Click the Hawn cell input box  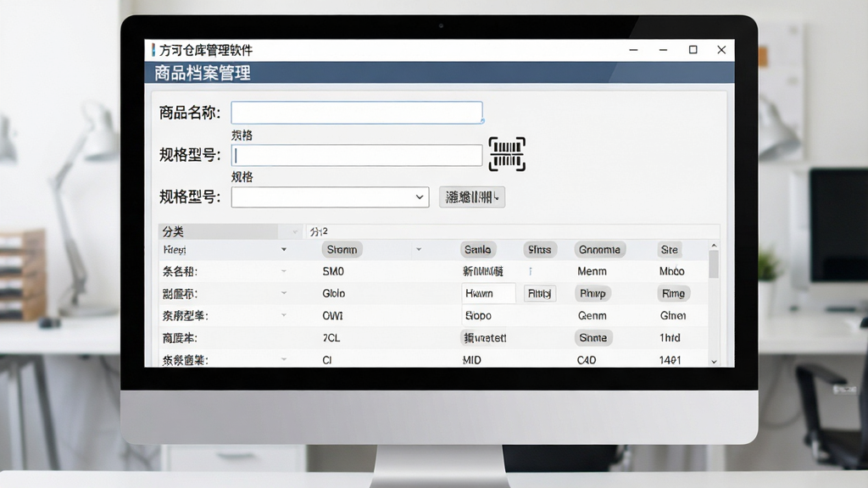tap(489, 293)
